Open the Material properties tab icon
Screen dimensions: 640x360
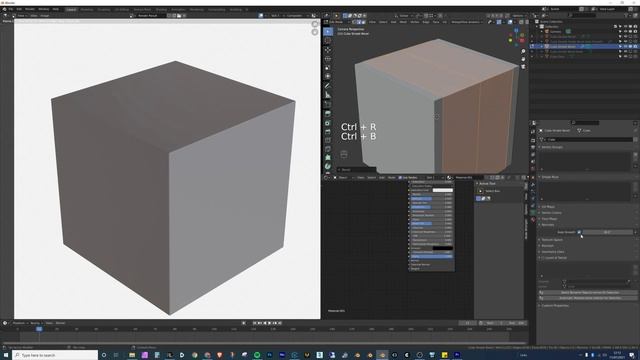(533, 220)
